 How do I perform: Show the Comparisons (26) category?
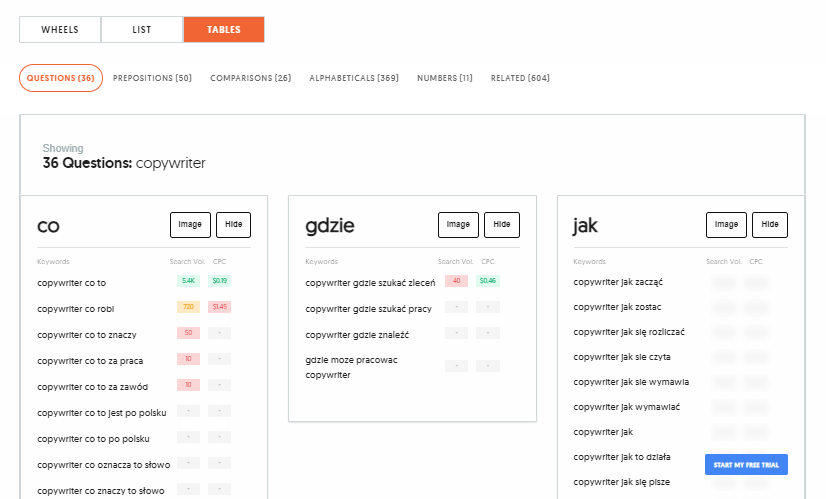tap(250, 78)
